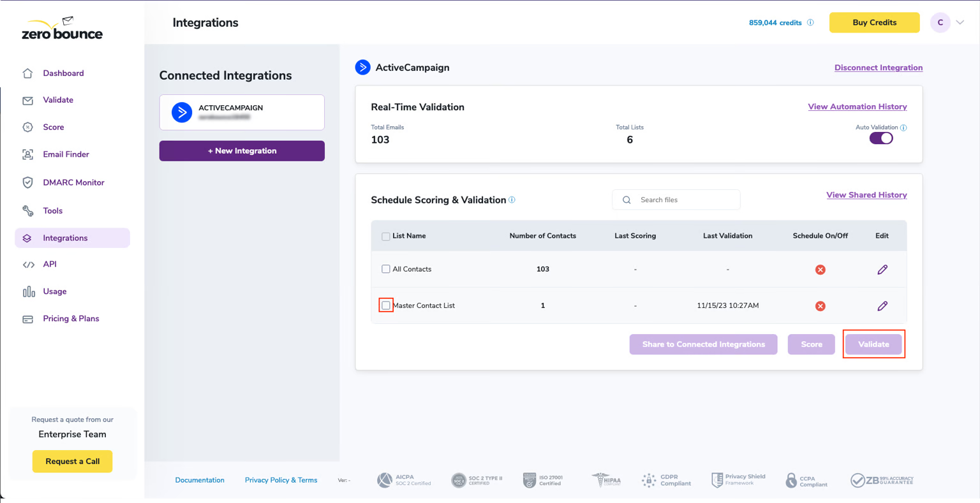Open Validate in sidebar

pyautogui.click(x=58, y=100)
